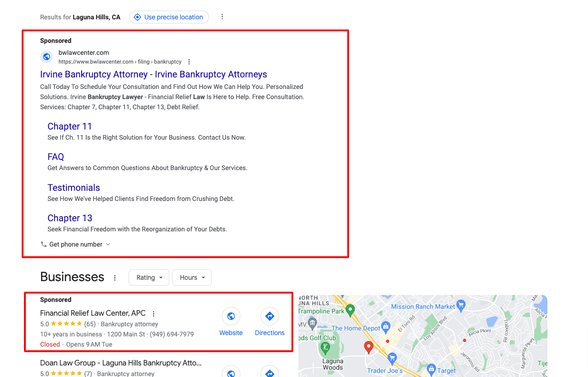588x377 pixels.
Task: Open Irvine Bankruptcy Attorney ad headline link
Action: coord(154,74)
